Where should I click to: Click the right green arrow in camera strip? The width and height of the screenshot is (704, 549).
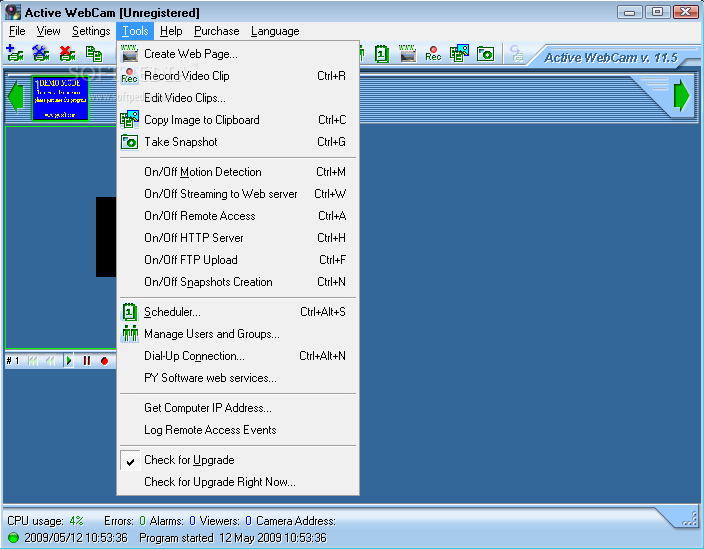(x=682, y=96)
